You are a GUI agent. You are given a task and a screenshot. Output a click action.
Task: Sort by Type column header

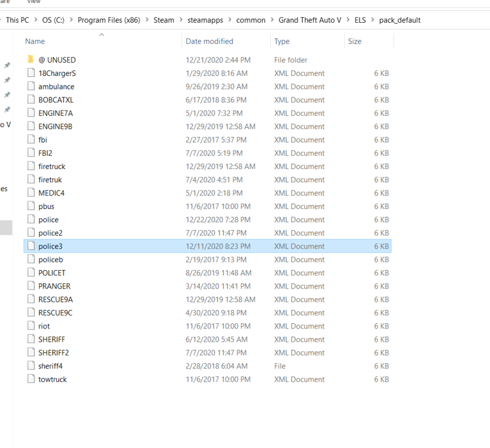(x=281, y=41)
